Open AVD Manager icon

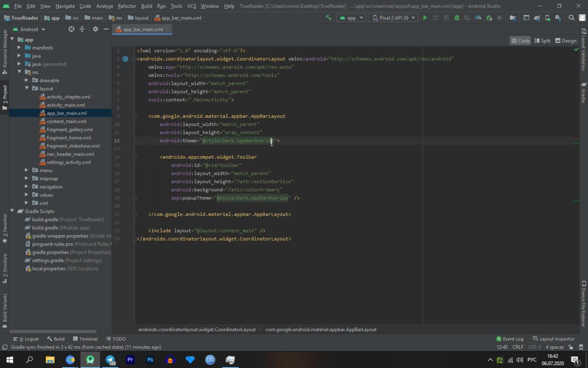(548, 17)
